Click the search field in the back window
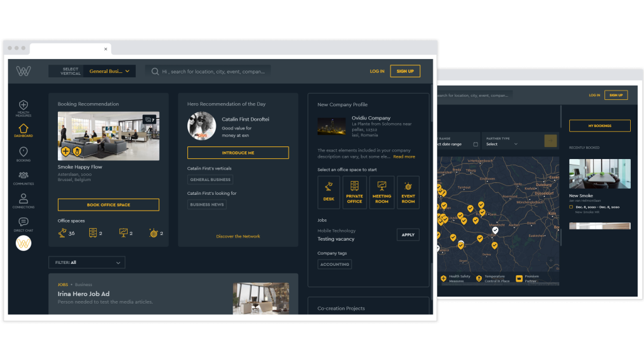 475,96
